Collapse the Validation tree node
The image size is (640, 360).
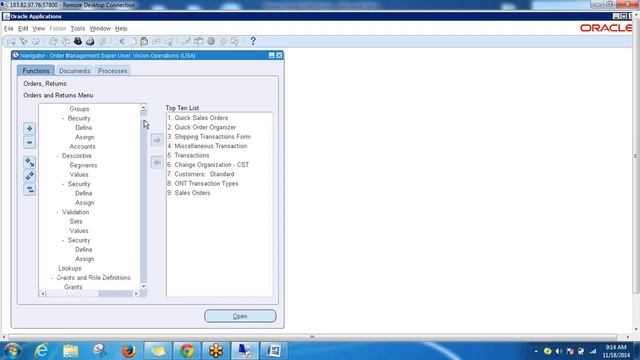57,212
